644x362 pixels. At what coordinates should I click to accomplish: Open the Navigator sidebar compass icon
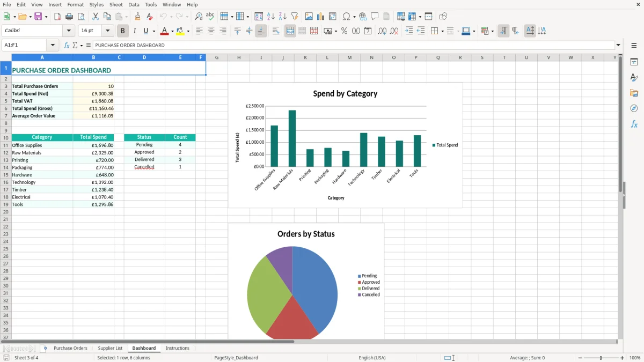pos(634,108)
